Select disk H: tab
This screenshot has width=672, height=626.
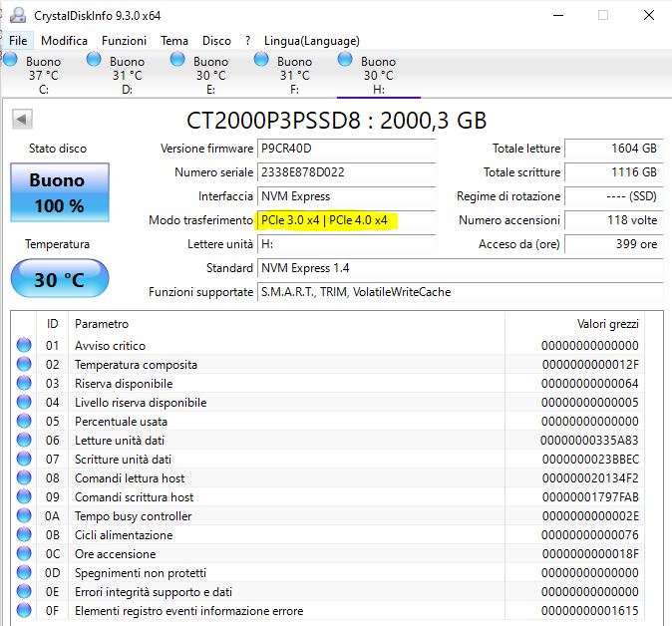[379, 75]
